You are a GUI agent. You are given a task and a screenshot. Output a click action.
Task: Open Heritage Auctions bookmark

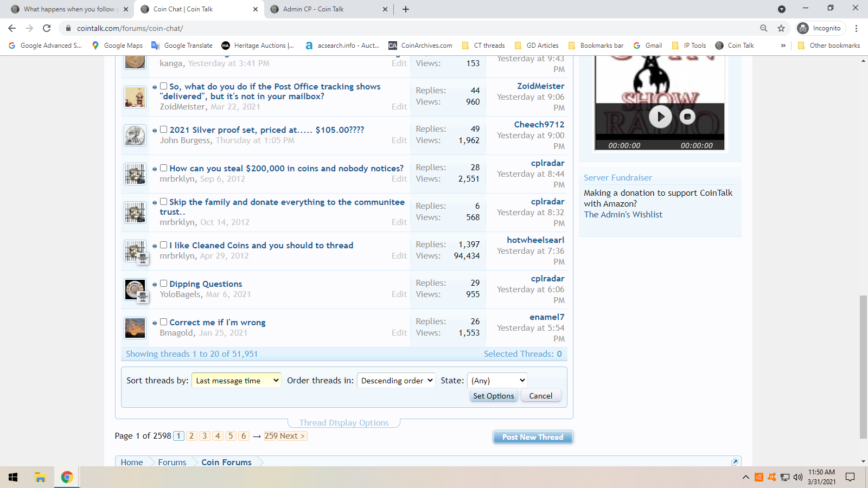tap(258, 46)
